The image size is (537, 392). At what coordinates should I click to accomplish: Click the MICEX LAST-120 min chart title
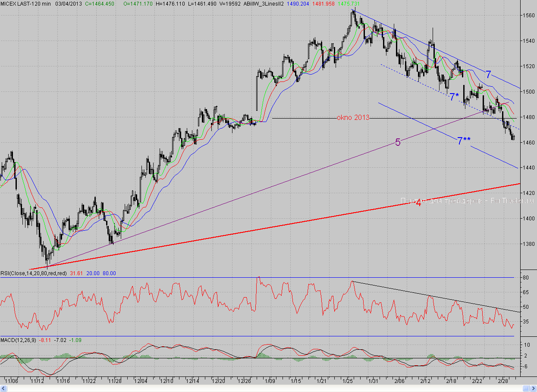(x=25, y=3)
